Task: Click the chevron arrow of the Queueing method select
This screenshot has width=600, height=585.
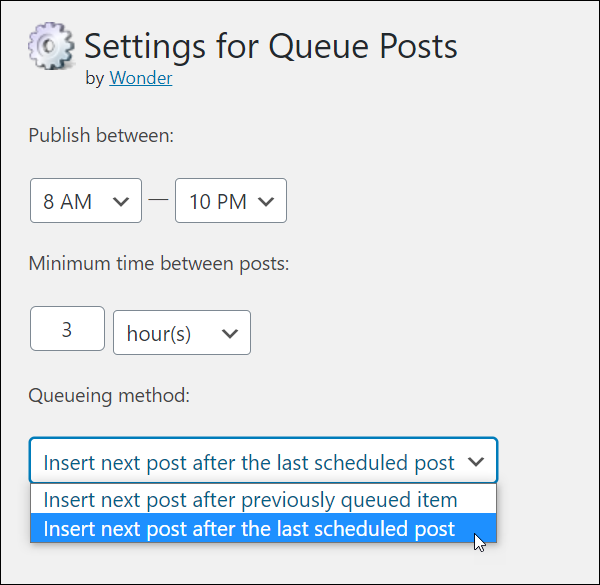Action: point(476,462)
